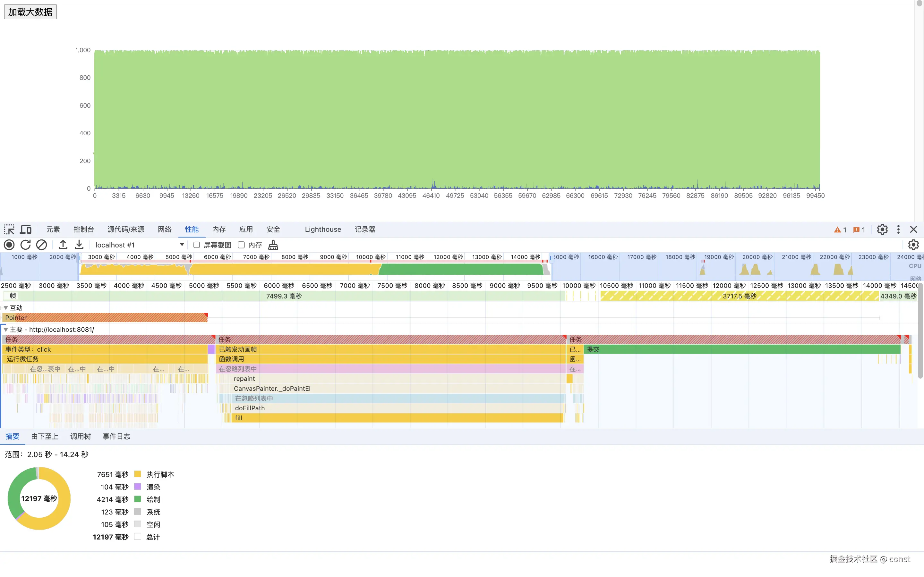This screenshot has width=924, height=577.
Task: Click the collect garbage broom icon
Action: [273, 245]
